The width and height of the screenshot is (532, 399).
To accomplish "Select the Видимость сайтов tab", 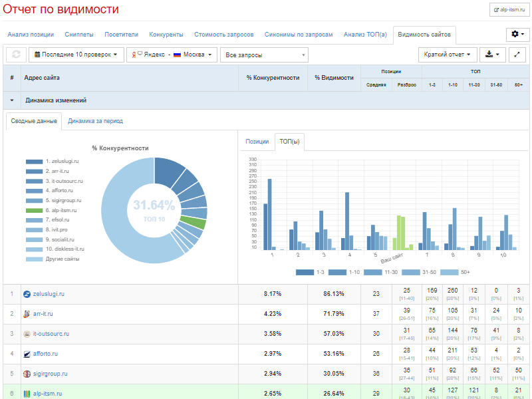I will click(x=424, y=35).
